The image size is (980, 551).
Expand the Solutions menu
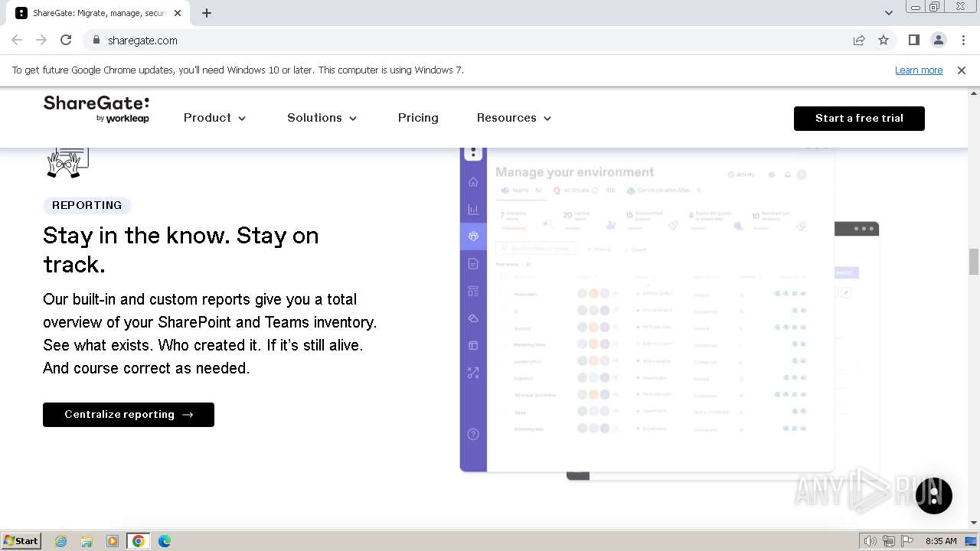(322, 118)
